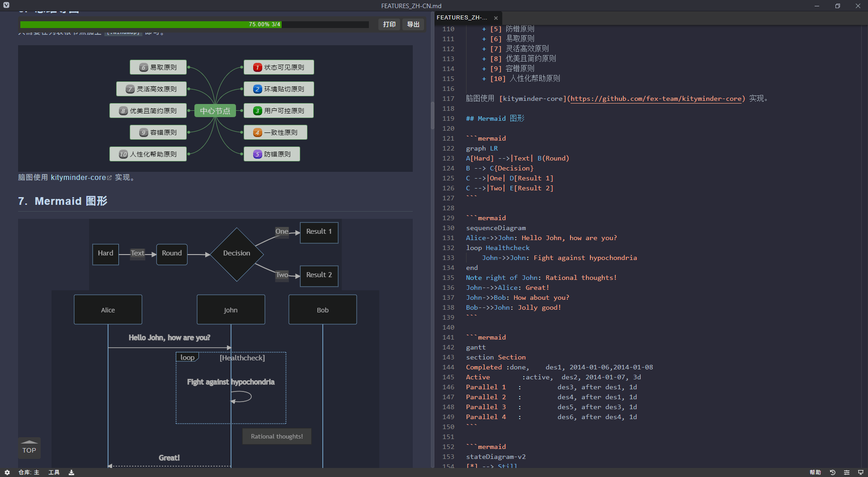The image size is (868, 477).
Task: Click the stateDiagram-v2 line in editor
Action: click(496, 457)
